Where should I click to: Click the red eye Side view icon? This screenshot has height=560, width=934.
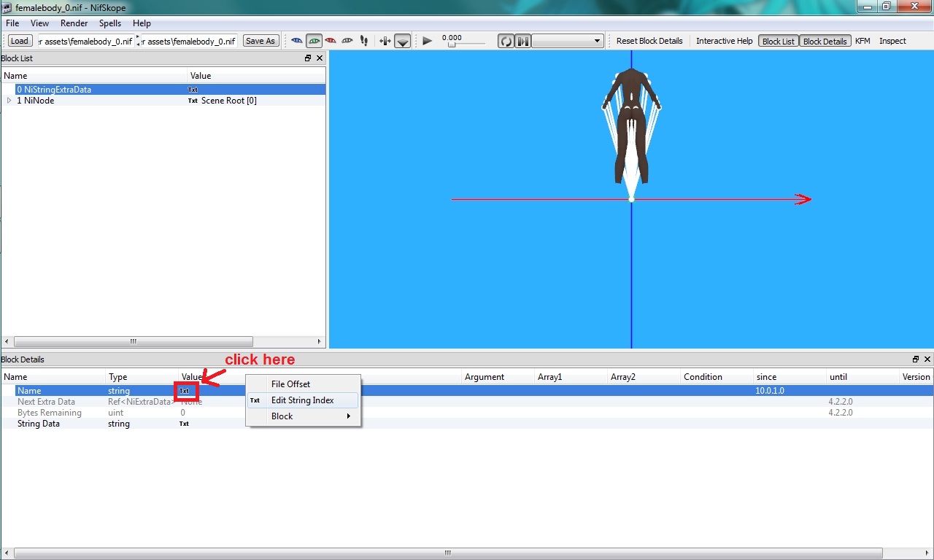coord(331,41)
